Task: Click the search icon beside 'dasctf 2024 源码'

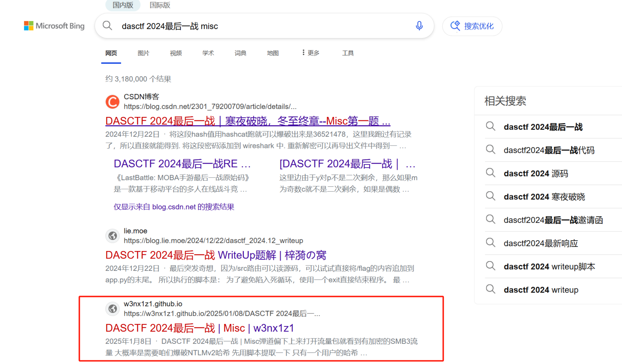Action: pos(490,173)
